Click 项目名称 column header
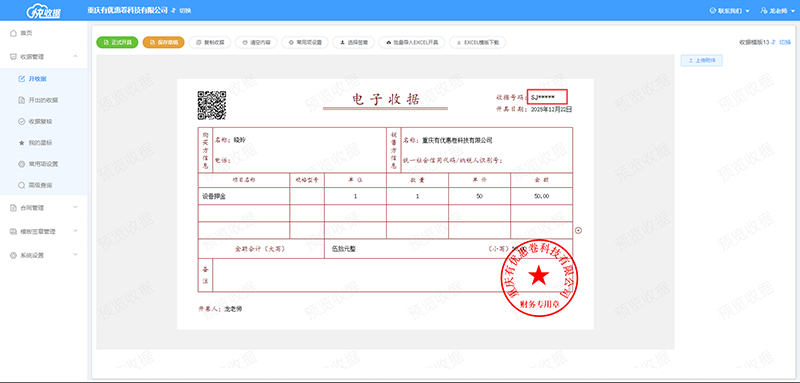The image size is (800, 383). [x=244, y=180]
